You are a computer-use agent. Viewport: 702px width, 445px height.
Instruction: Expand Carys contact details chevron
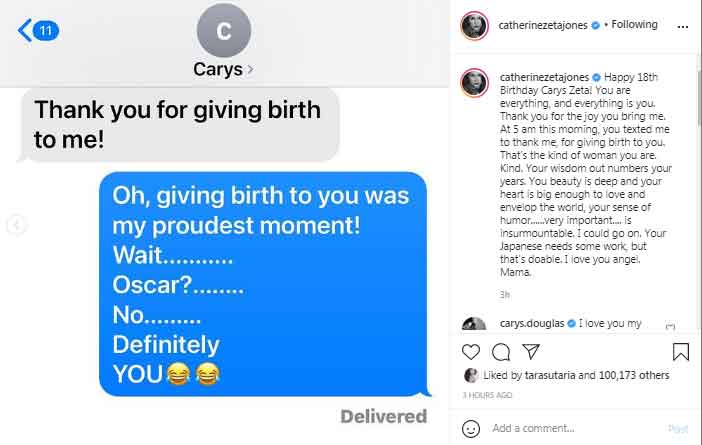[250, 70]
